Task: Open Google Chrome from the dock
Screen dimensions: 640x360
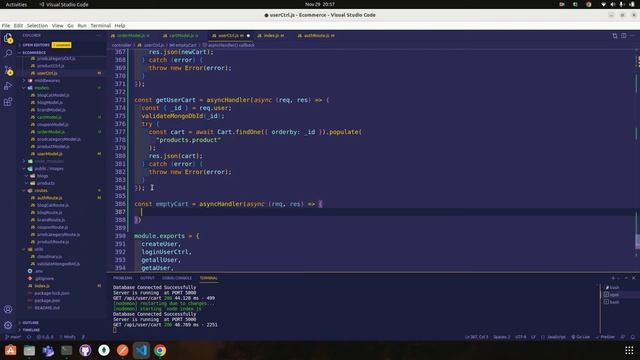Action: click(160, 350)
